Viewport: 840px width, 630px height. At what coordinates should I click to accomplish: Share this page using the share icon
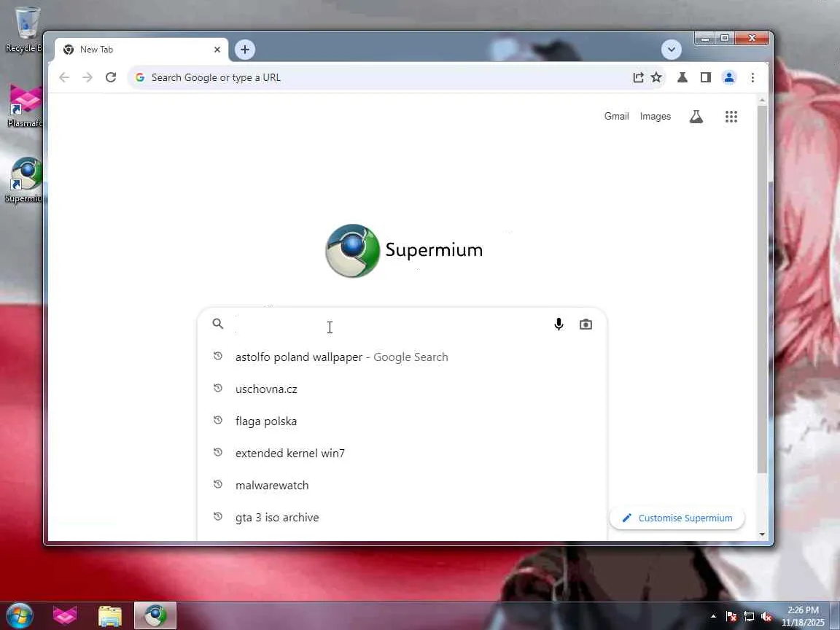(x=638, y=78)
